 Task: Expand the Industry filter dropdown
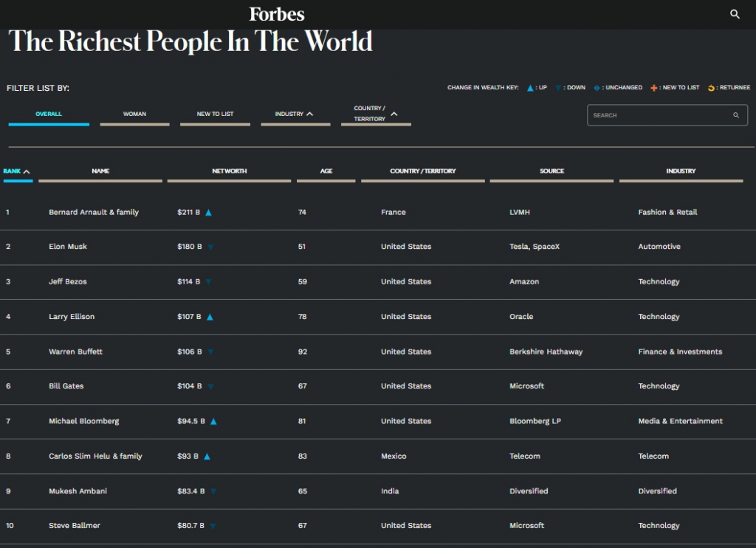click(295, 114)
